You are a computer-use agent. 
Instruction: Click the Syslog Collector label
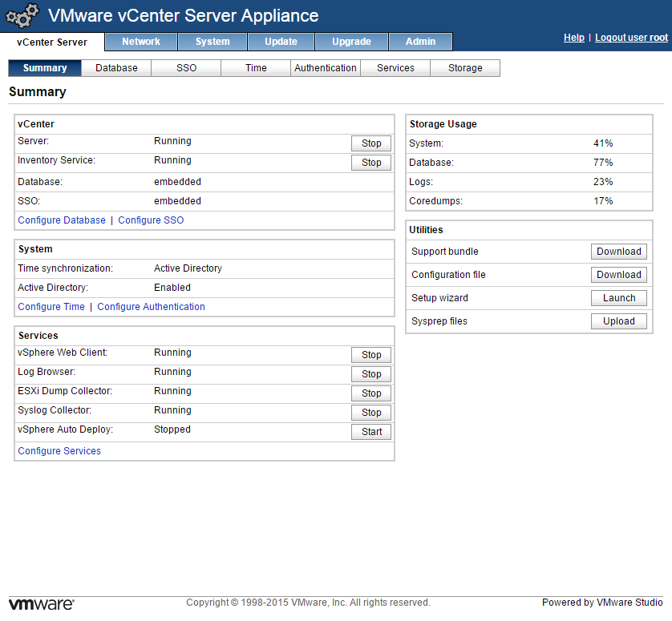(55, 410)
